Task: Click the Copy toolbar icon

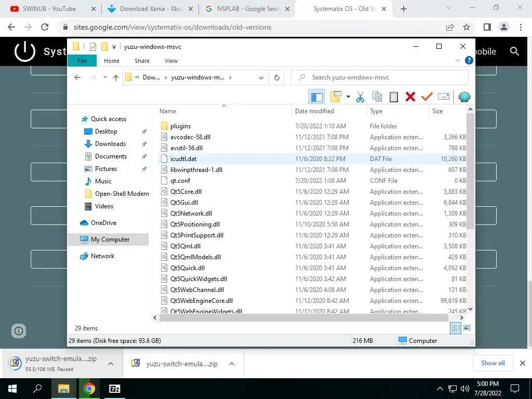Action: click(x=377, y=97)
